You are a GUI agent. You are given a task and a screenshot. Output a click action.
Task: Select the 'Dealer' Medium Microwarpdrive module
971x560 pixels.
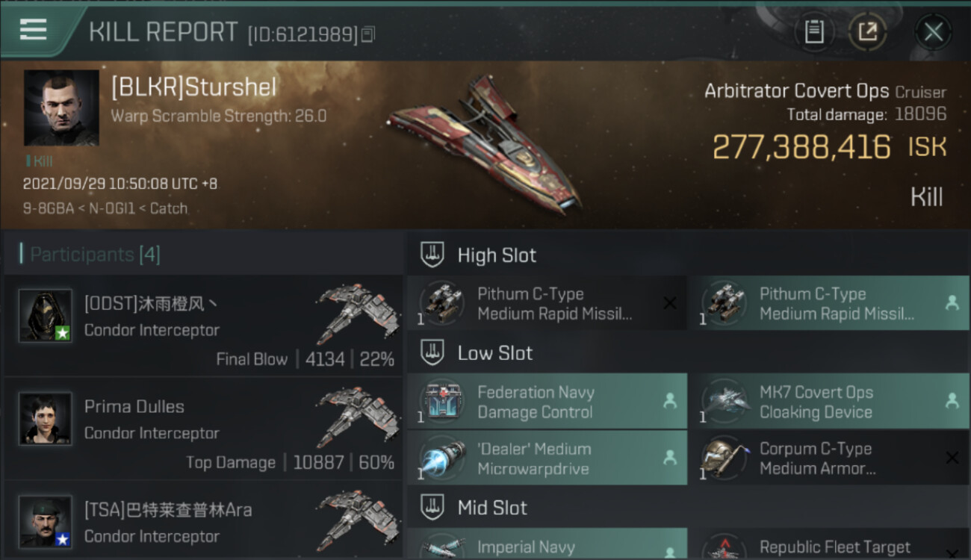547,458
